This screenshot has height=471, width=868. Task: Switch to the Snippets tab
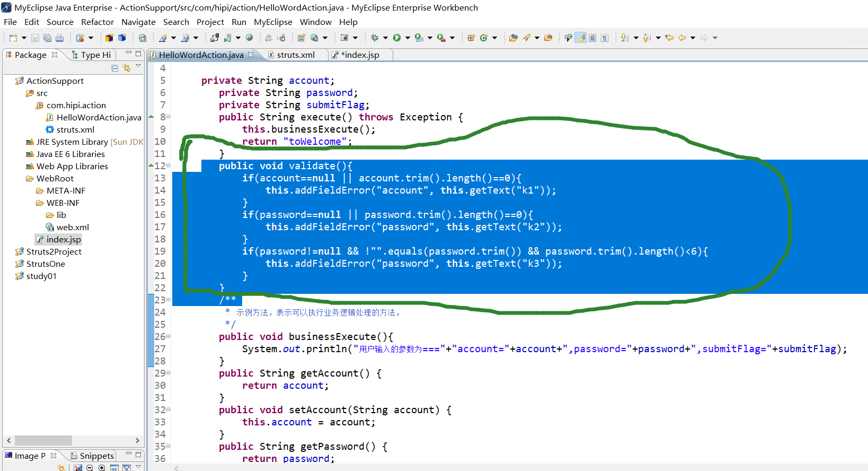92,456
